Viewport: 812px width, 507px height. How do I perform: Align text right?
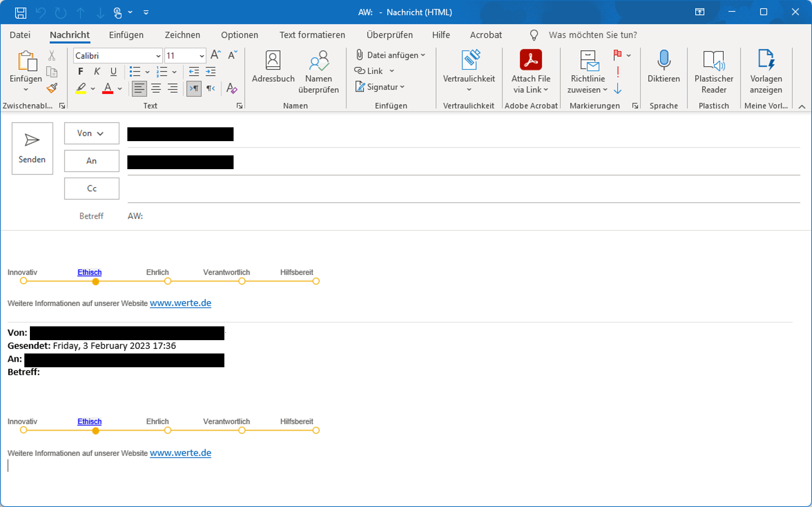click(172, 88)
